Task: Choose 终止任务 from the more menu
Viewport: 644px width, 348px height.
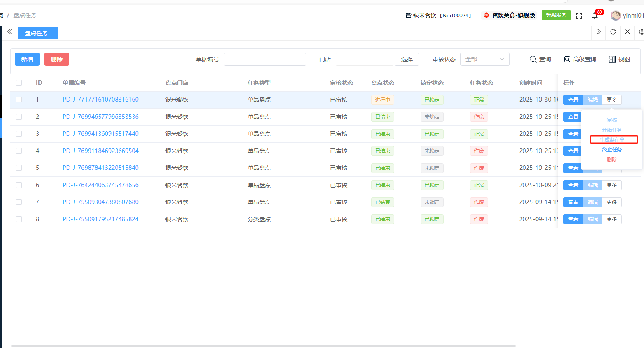Action: (x=612, y=150)
